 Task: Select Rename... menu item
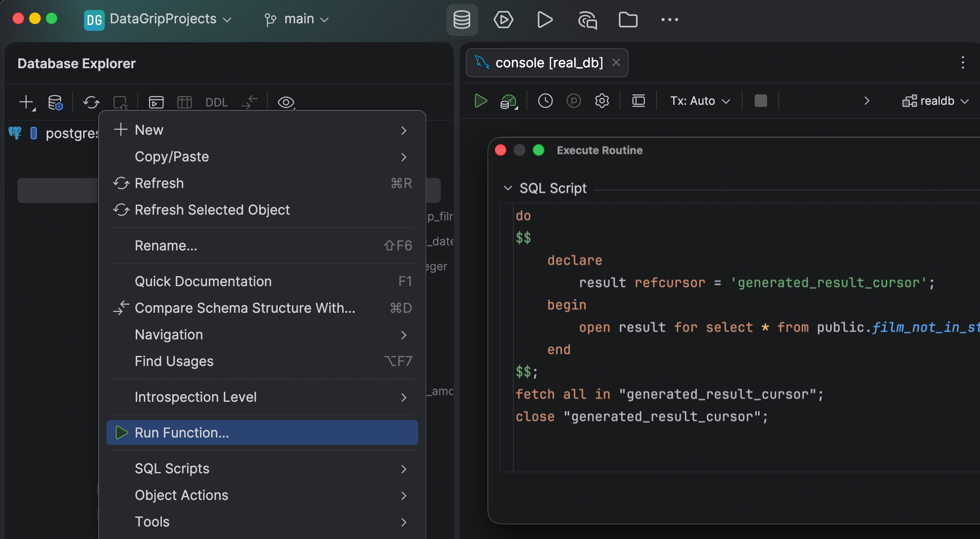tap(262, 246)
